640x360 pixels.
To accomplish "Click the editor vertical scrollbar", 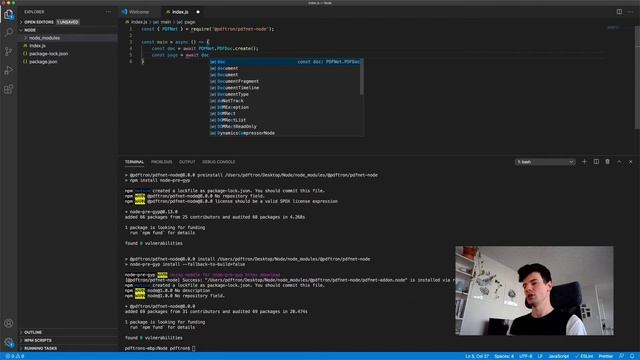I will pos(637,78).
